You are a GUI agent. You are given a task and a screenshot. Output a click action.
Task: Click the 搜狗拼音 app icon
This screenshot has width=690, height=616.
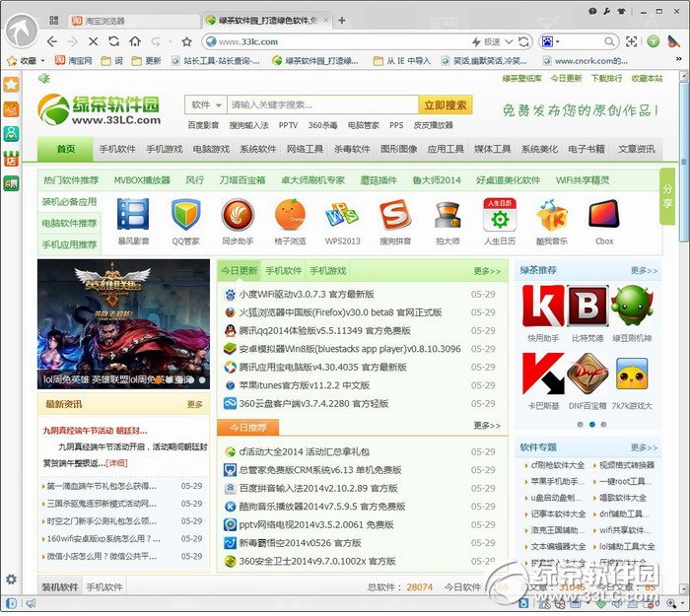394,221
